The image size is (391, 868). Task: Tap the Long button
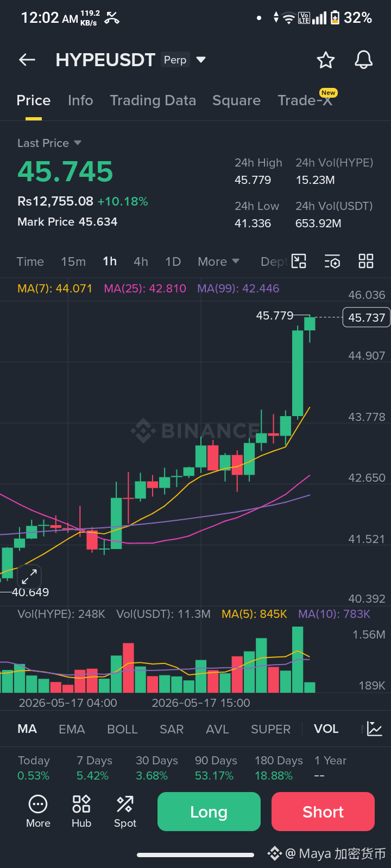[209, 812]
